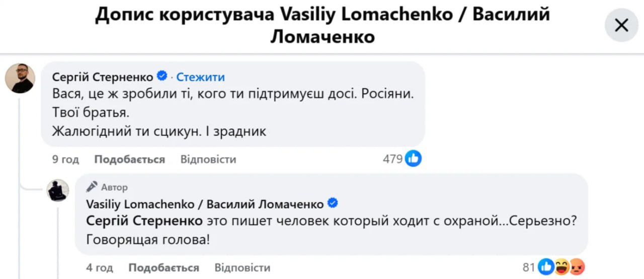Click the '4 год' reply timestamp

pos(100,267)
